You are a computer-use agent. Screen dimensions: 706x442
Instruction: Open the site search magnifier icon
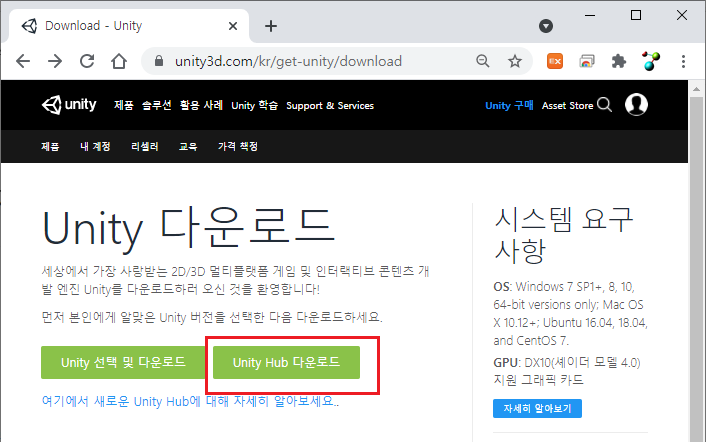(604, 105)
